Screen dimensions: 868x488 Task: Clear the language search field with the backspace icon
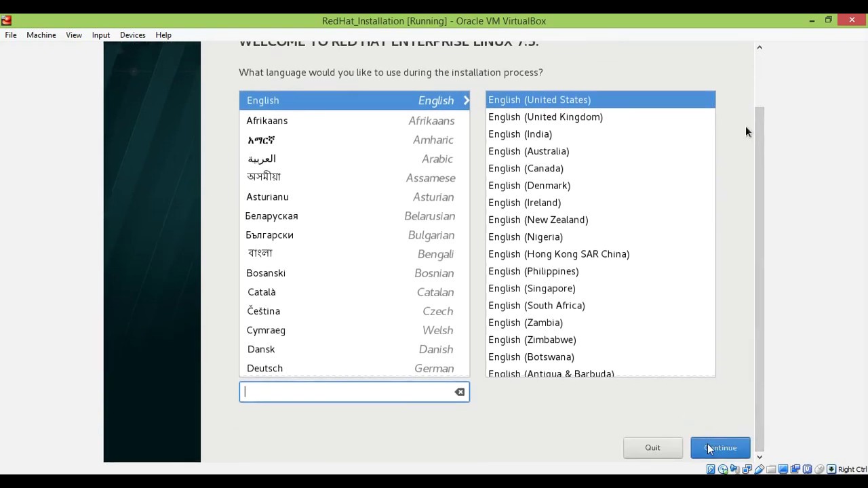[460, 392]
